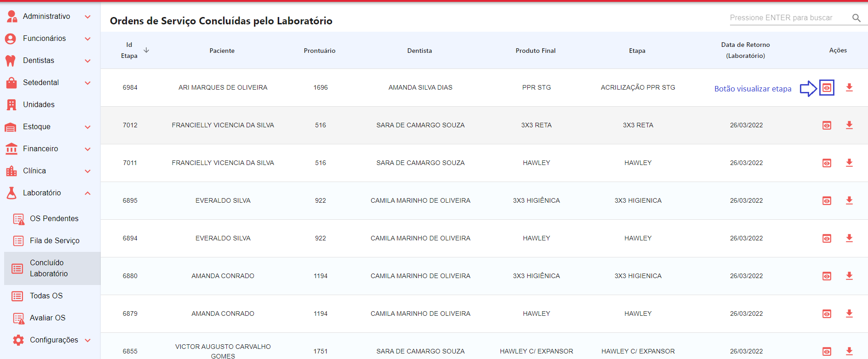Select Avaliar OS in sidebar

(47, 318)
